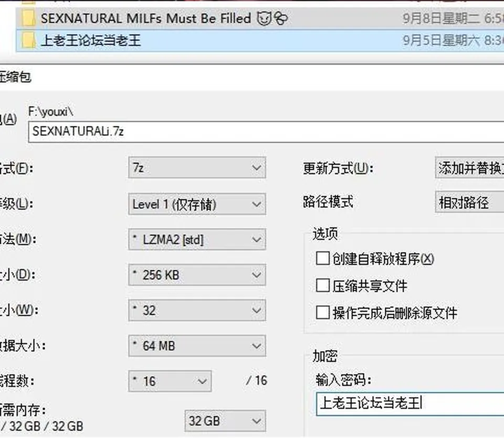Click the 9月8日星期二 date cell
The height and width of the screenshot is (438, 504).
[453, 18]
